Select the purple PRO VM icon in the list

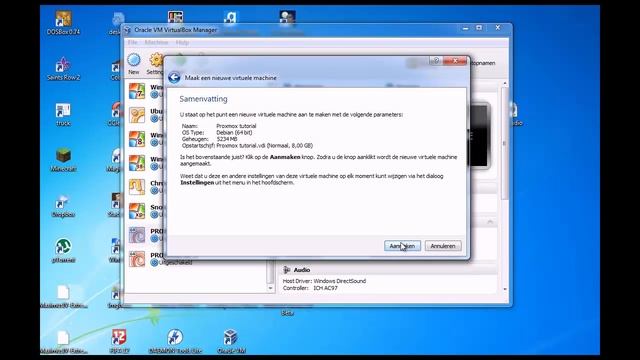(x=137, y=235)
